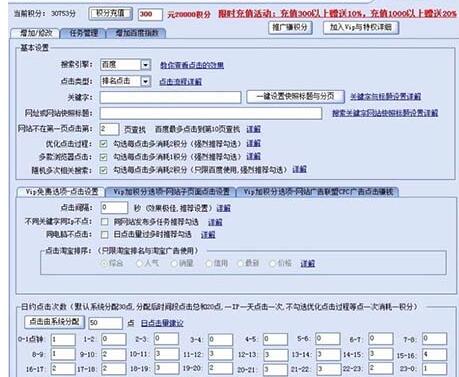
Task: Click the 一键设置快照标题与分页 button
Action: [x=295, y=97]
